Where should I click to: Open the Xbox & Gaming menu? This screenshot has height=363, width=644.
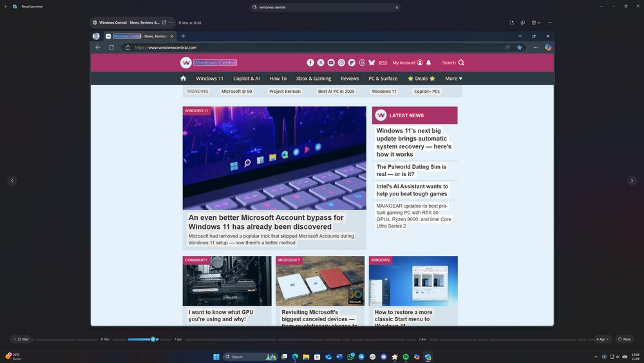pos(313,79)
